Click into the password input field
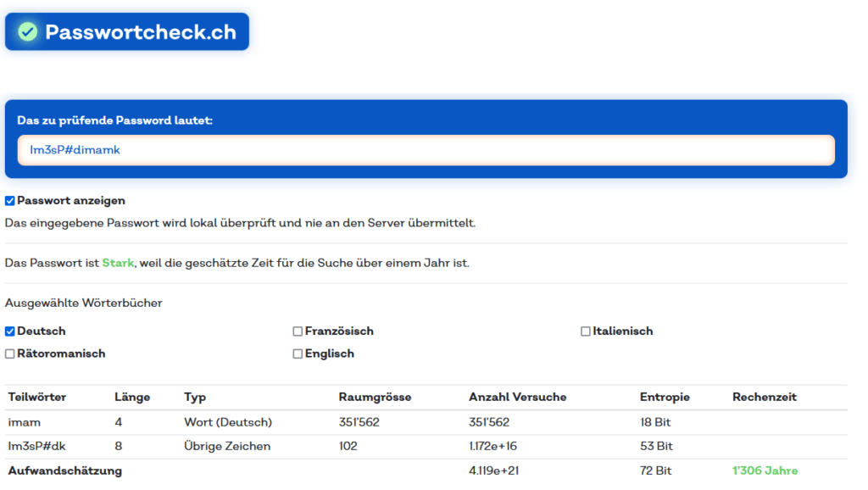This screenshot has width=868, height=490. pos(426,150)
